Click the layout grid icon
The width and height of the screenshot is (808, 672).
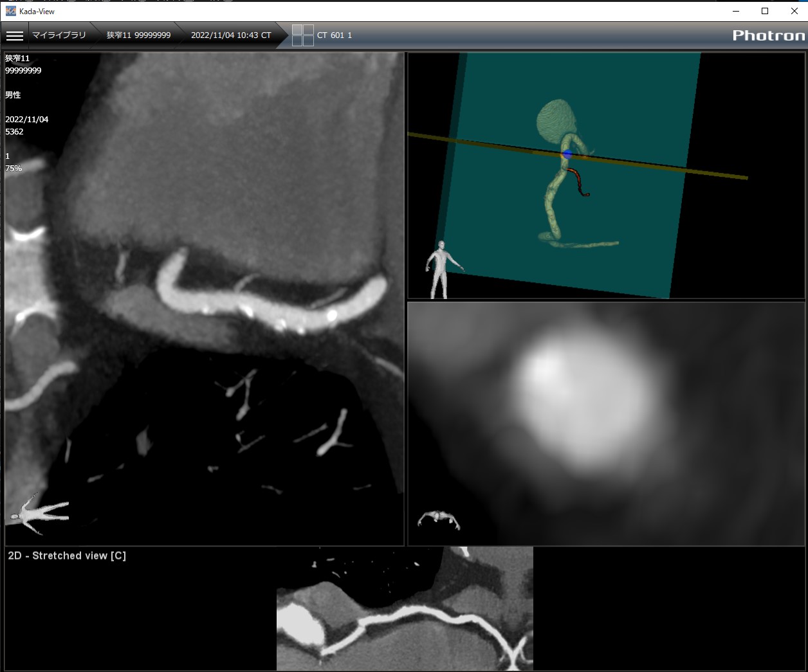303,35
